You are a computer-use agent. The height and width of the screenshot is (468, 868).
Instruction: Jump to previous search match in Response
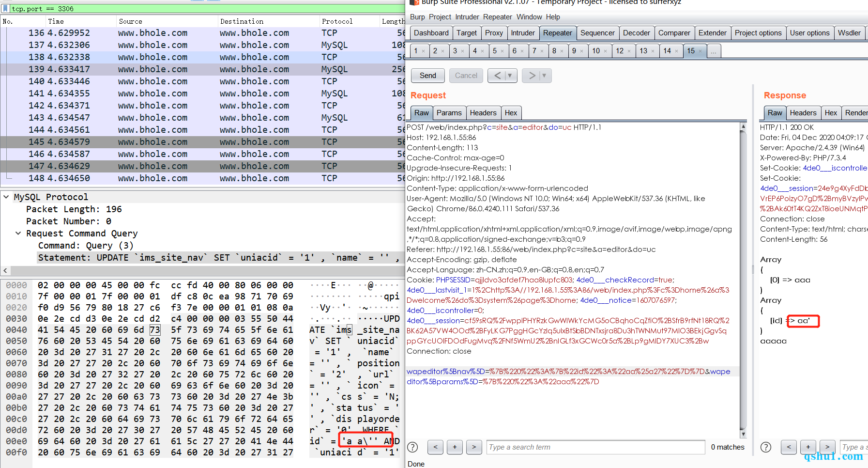(789, 447)
